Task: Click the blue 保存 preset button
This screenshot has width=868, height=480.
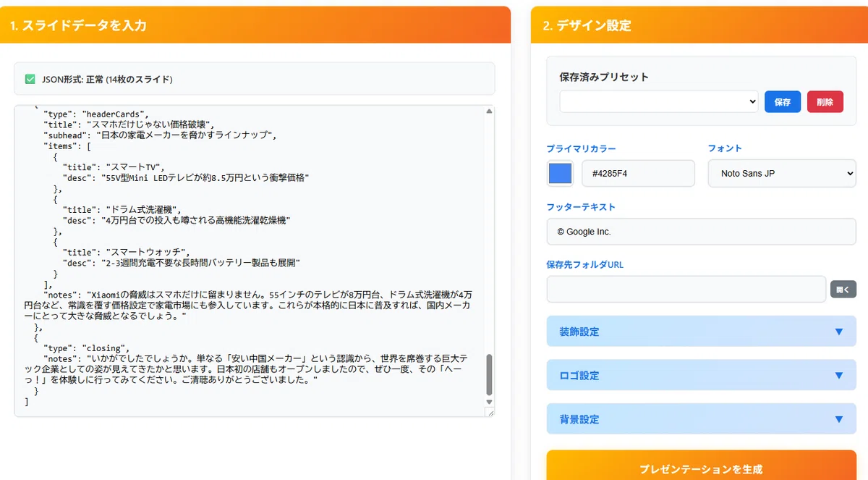Action: [783, 102]
